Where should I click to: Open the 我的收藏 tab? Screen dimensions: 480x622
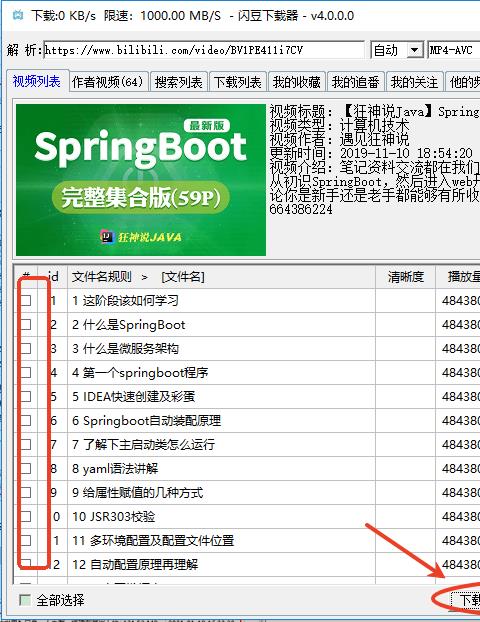point(296,82)
